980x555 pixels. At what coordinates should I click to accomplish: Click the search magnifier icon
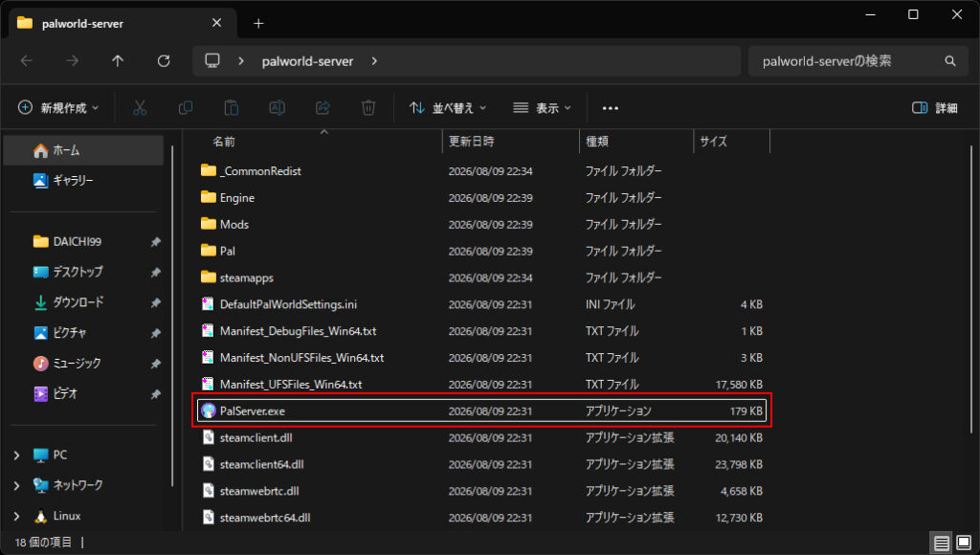click(950, 61)
